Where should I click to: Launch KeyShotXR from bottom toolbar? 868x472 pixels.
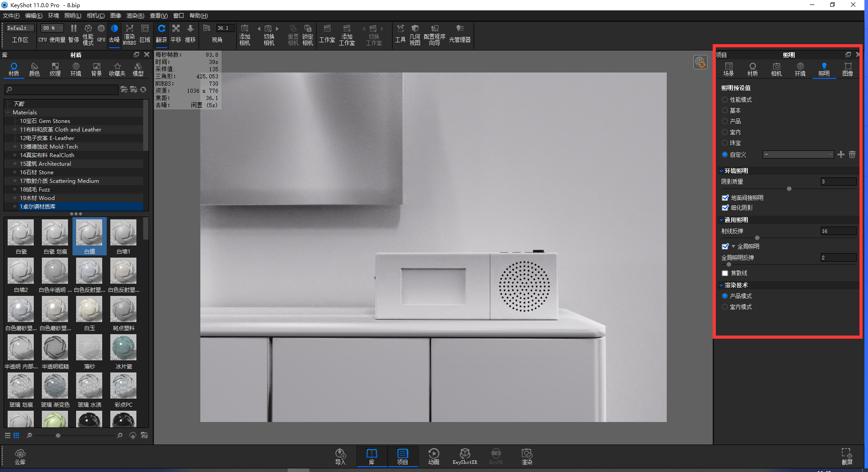pos(465,456)
